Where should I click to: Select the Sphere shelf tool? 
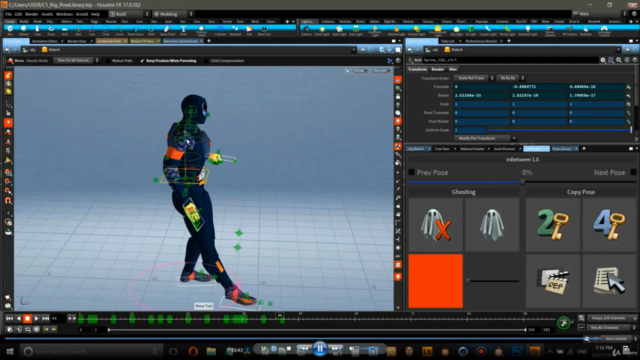click(x=24, y=30)
